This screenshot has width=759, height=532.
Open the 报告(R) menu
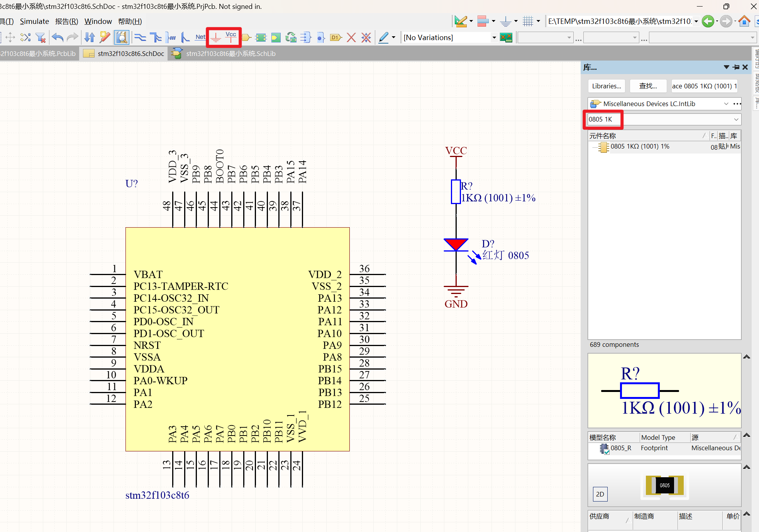66,21
